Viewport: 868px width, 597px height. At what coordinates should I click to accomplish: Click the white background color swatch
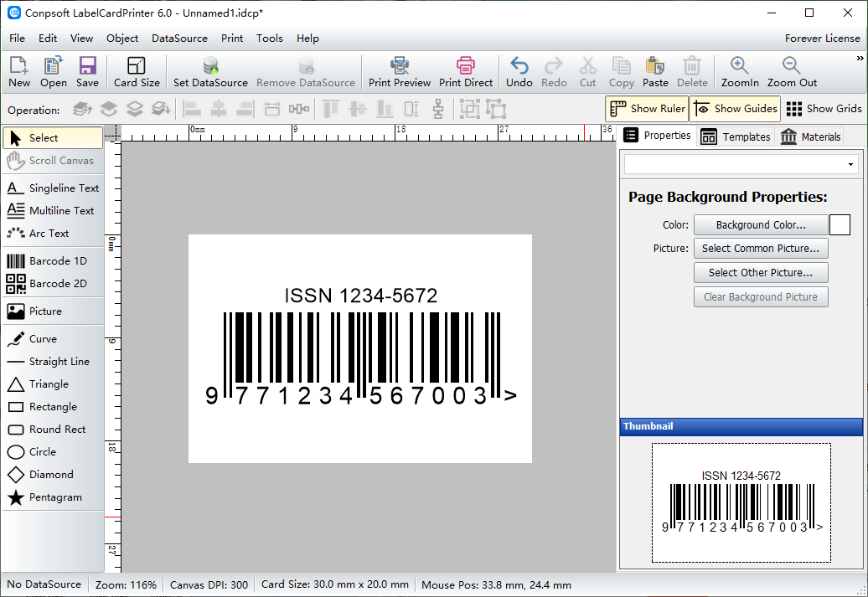click(x=840, y=225)
